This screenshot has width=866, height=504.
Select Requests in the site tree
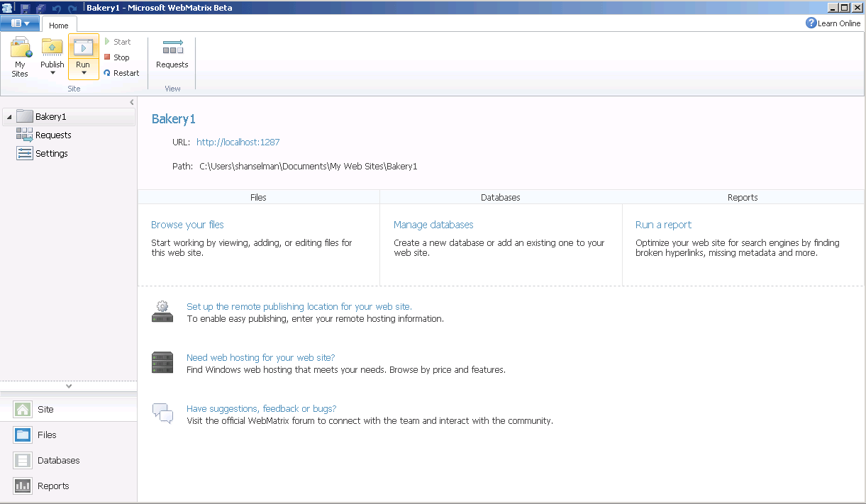[53, 135]
